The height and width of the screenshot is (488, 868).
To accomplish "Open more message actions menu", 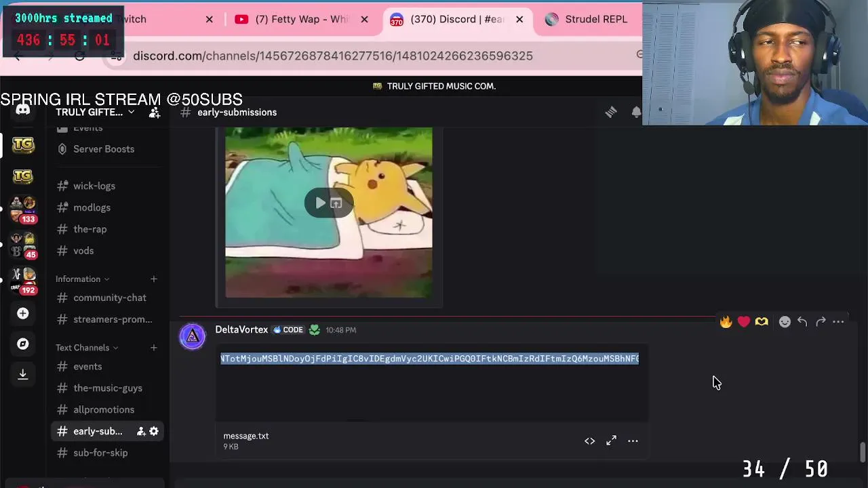I will click(838, 322).
